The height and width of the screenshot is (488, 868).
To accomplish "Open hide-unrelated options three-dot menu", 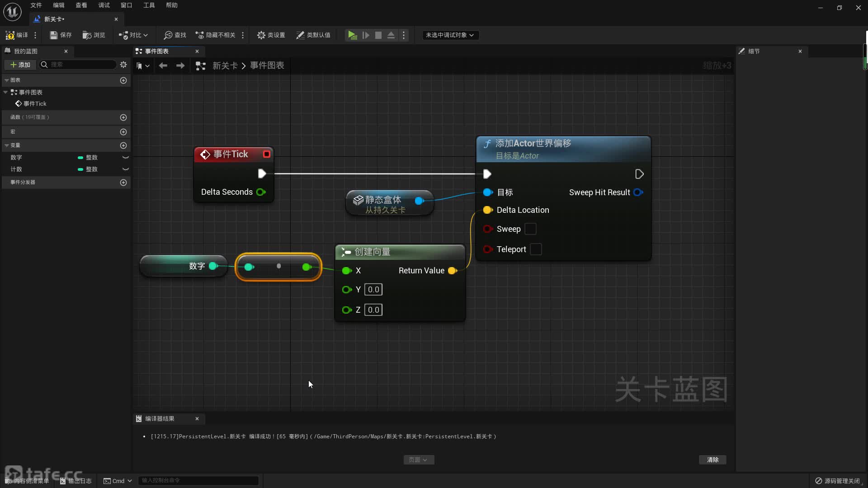I will [243, 35].
